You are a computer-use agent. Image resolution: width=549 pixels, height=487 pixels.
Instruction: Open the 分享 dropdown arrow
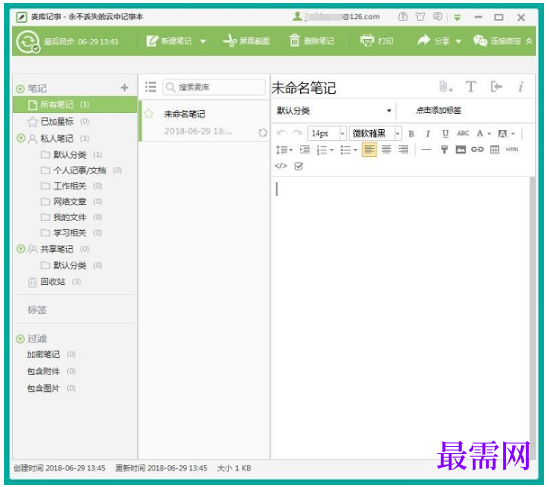[458, 41]
